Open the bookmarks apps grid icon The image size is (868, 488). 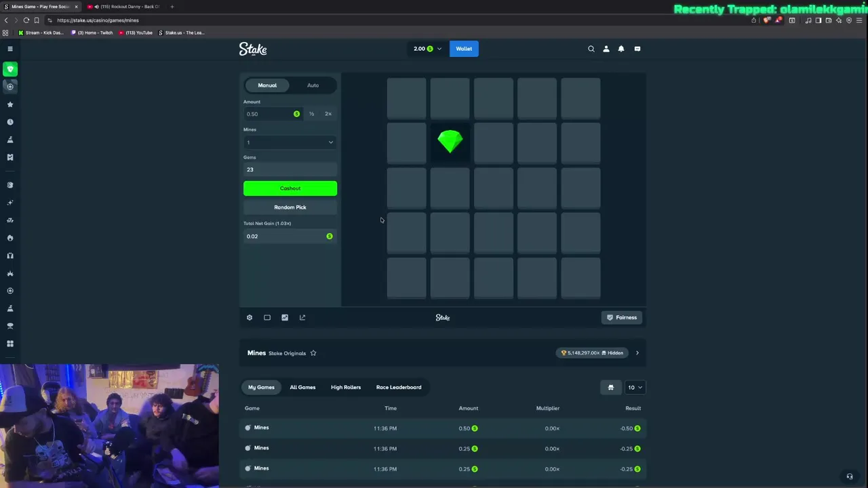(6, 33)
